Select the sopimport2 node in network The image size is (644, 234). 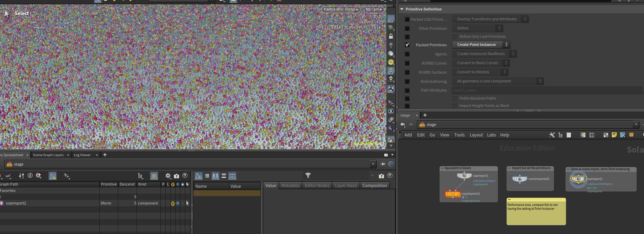coord(578,179)
